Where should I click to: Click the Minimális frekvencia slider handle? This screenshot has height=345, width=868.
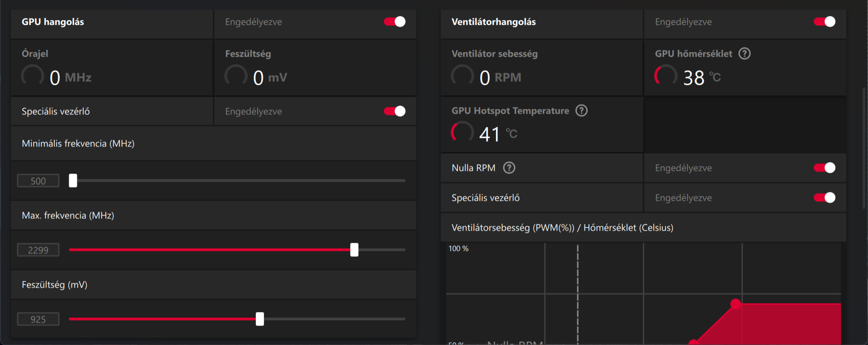point(73,180)
